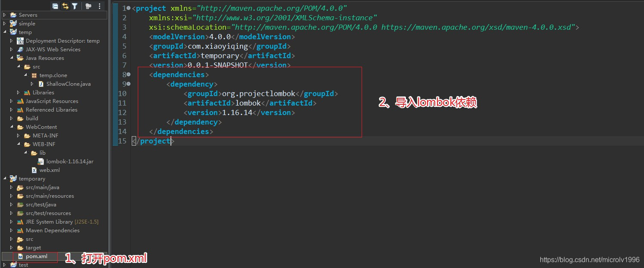644x268 pixels.
Task: Collapse the temp project arrow
Action: tap(5, 32)
